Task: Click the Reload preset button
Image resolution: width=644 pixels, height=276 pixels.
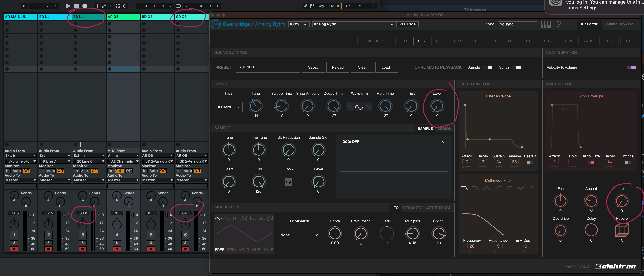Action: click(337, 67)
